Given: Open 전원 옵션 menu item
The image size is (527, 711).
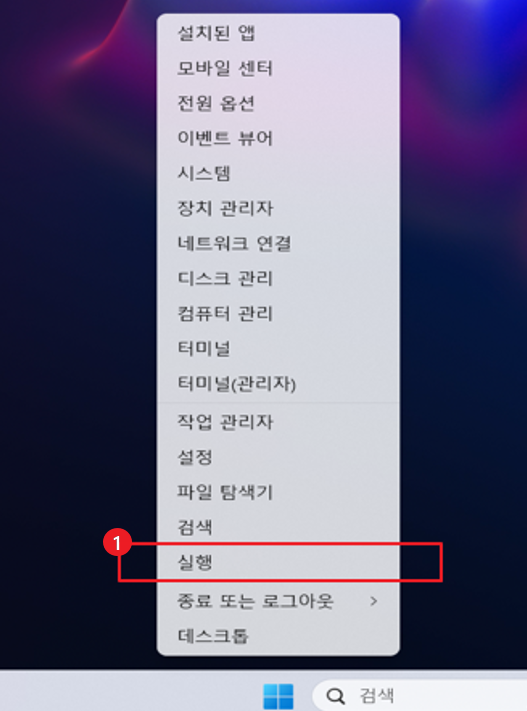Looking at the screenshot, I should point(278,103).
